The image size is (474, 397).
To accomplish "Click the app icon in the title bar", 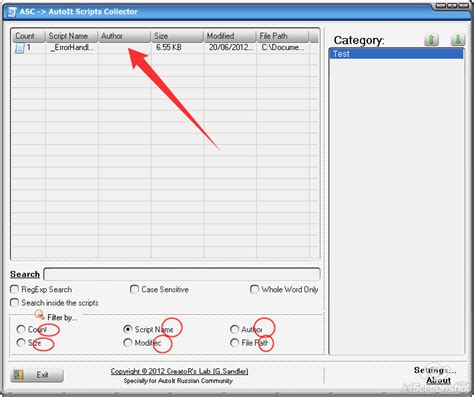I will (12, 12).
